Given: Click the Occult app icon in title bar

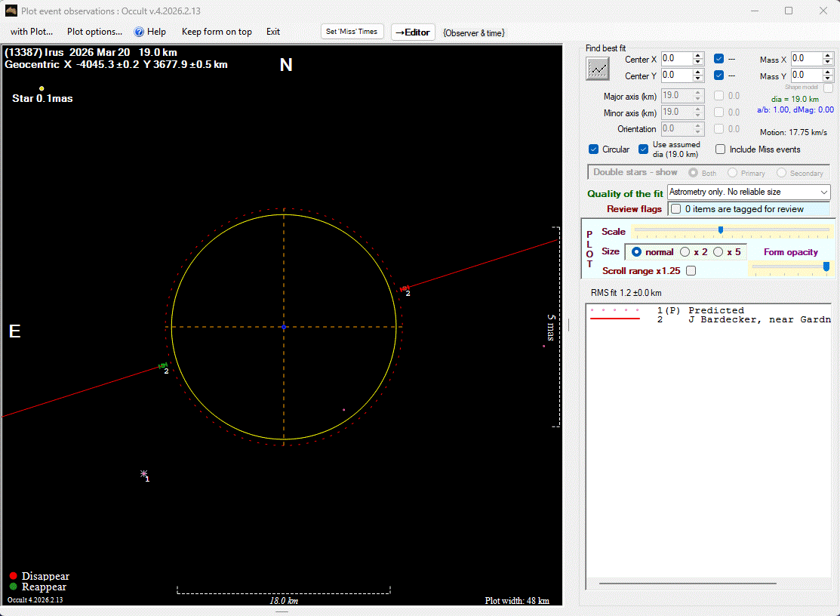Looking at the screenshot, I should click(11, 11).
